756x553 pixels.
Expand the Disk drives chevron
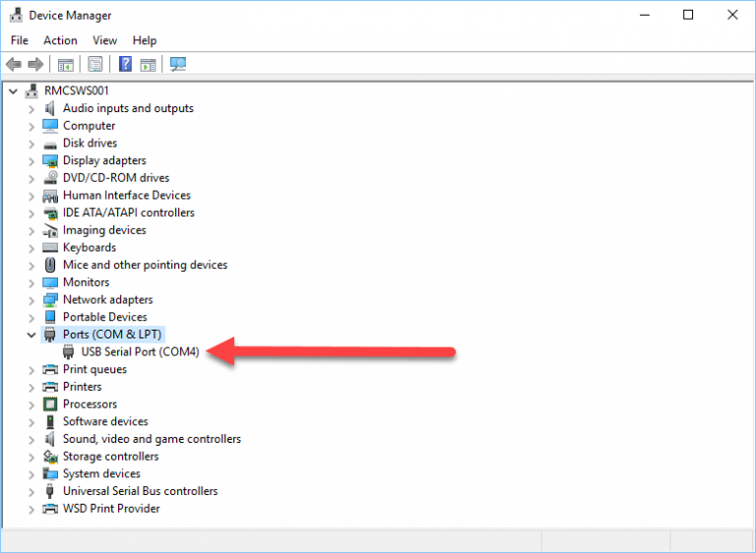pos(31,144)
